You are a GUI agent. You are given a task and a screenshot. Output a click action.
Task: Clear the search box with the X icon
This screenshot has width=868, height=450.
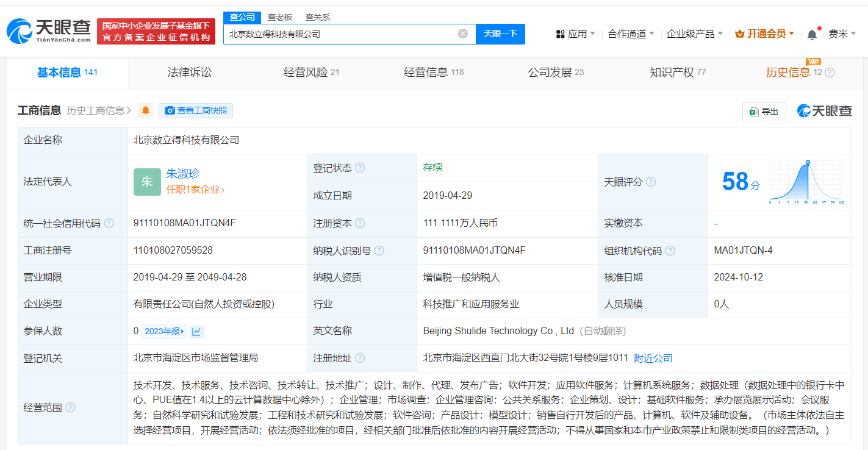(462, 34)
